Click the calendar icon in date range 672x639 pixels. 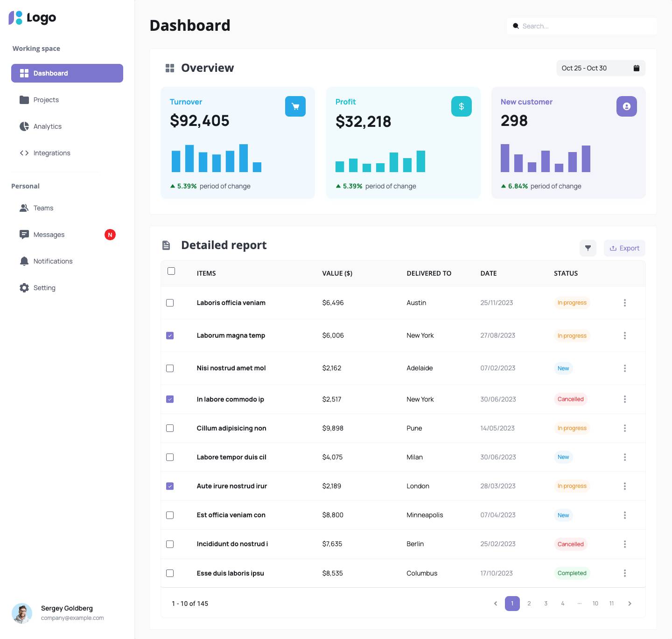636,68
